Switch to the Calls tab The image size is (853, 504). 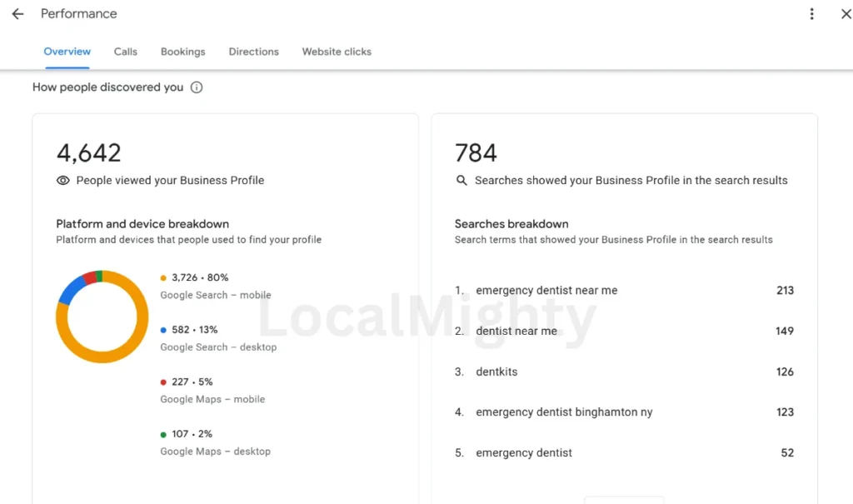point(126,52)
